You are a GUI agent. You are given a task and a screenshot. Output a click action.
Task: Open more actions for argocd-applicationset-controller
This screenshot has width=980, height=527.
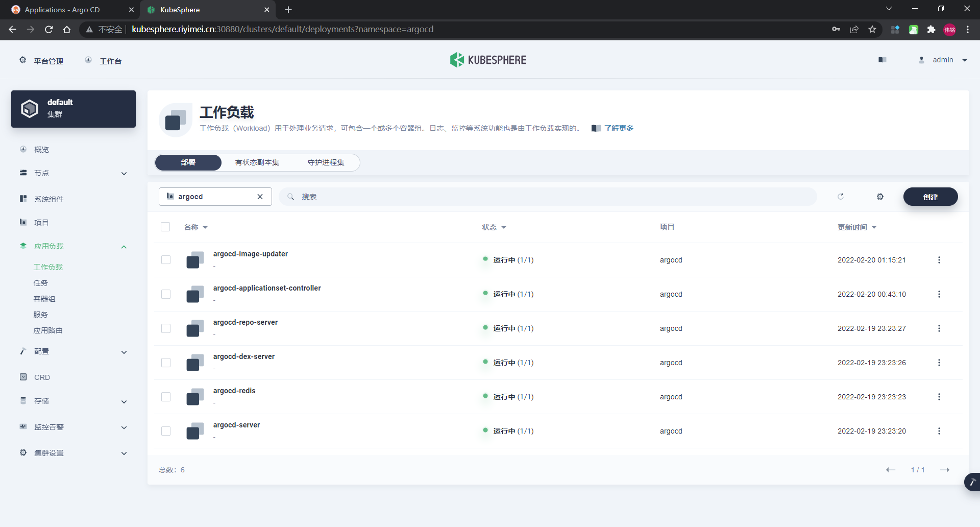pos(939,294)
